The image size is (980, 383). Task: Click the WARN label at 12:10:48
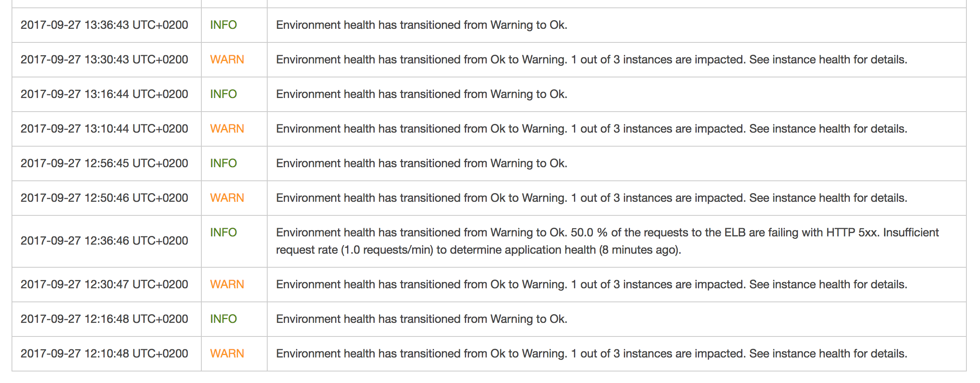tap(227, 354)
